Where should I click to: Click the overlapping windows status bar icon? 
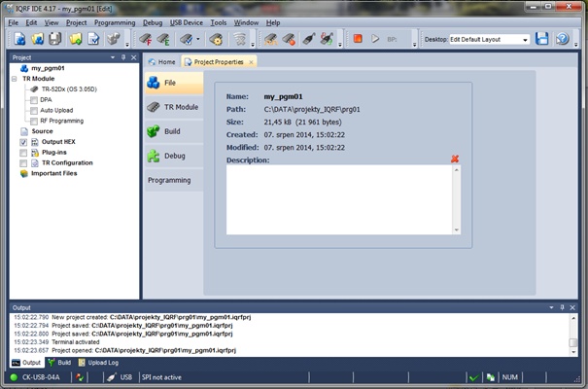point(490,377)
